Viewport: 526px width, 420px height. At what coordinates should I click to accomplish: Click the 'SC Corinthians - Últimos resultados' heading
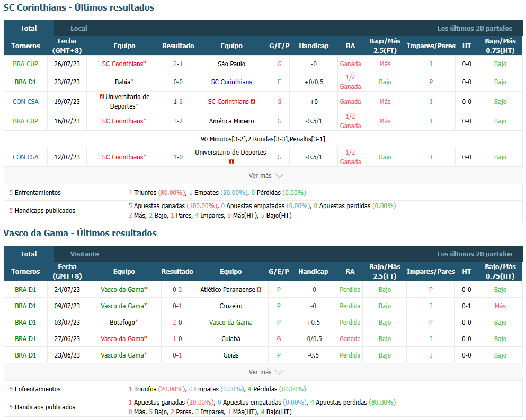[79, 7]
